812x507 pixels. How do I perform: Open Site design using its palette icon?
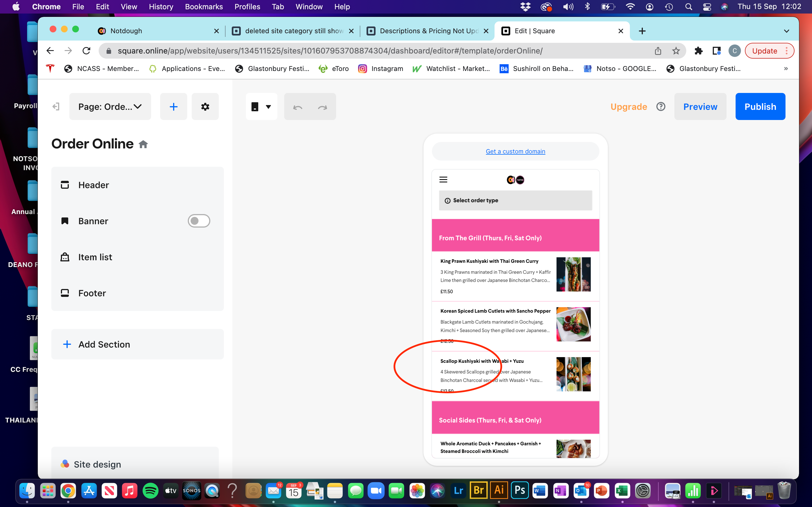click(65, 464)
